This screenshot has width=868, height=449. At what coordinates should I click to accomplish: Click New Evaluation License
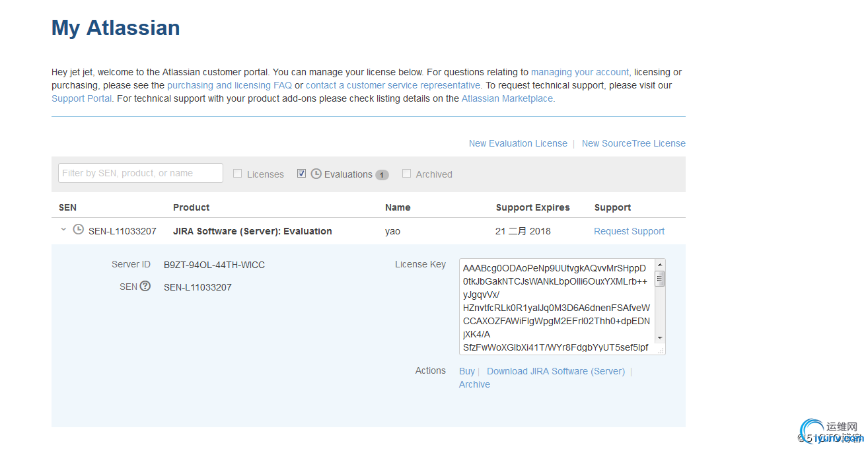pyautogui.click(x=518, y=143)
